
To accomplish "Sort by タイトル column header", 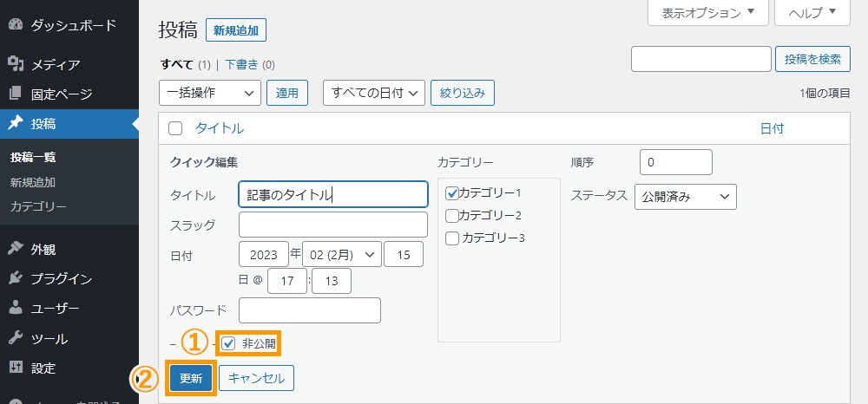I will 220,129.
